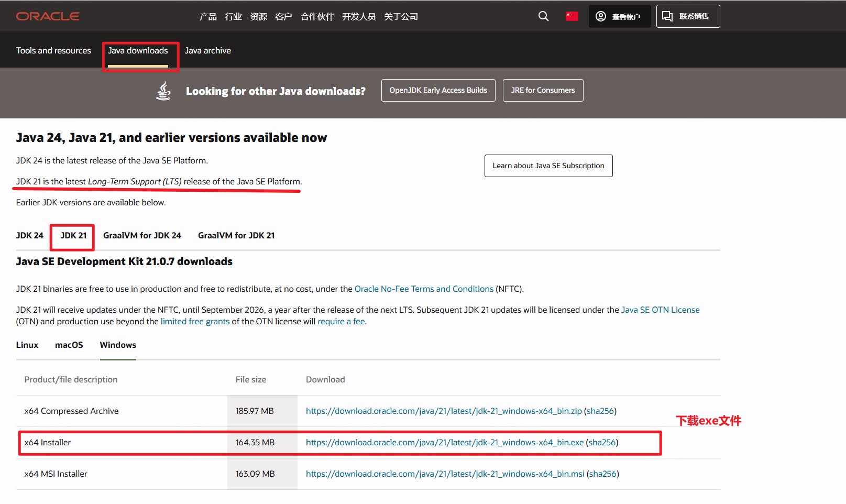The width and height of the screenshot is (846, 504).
Task: Select the Java downloads tab
Action: [138, 51]
